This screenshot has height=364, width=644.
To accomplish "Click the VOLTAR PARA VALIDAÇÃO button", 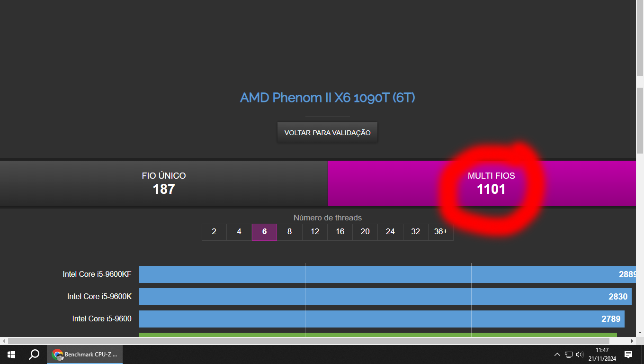I will [327, 133].
